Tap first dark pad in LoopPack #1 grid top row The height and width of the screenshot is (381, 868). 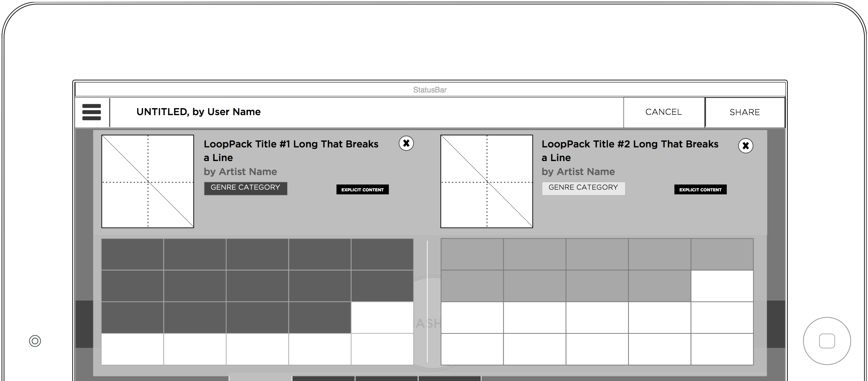(133, 255)
